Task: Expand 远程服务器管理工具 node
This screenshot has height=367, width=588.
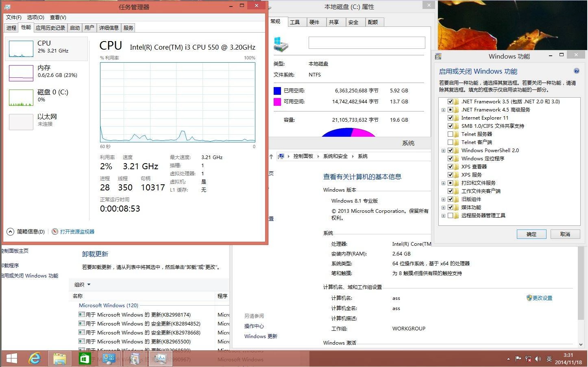Action: (443, 216)
